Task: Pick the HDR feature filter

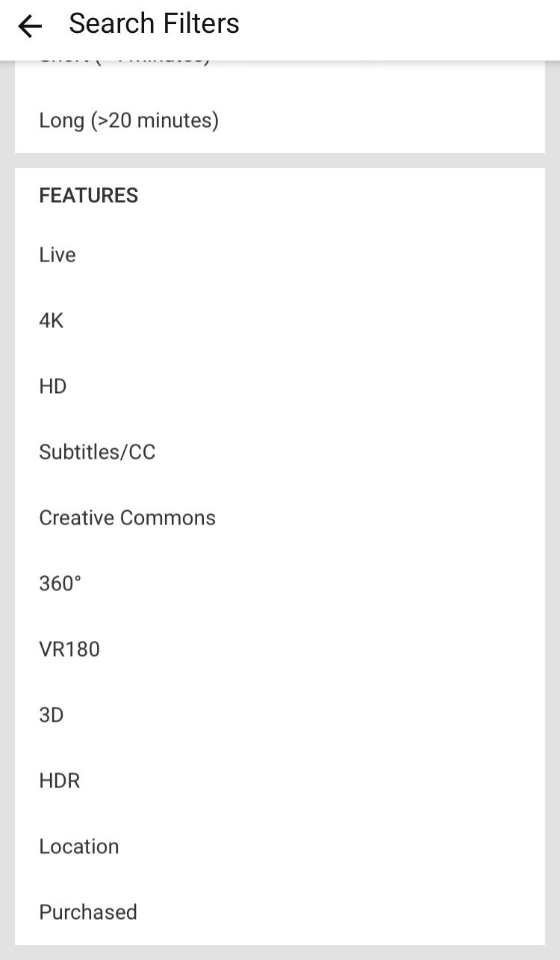Action: pos(279,781)
